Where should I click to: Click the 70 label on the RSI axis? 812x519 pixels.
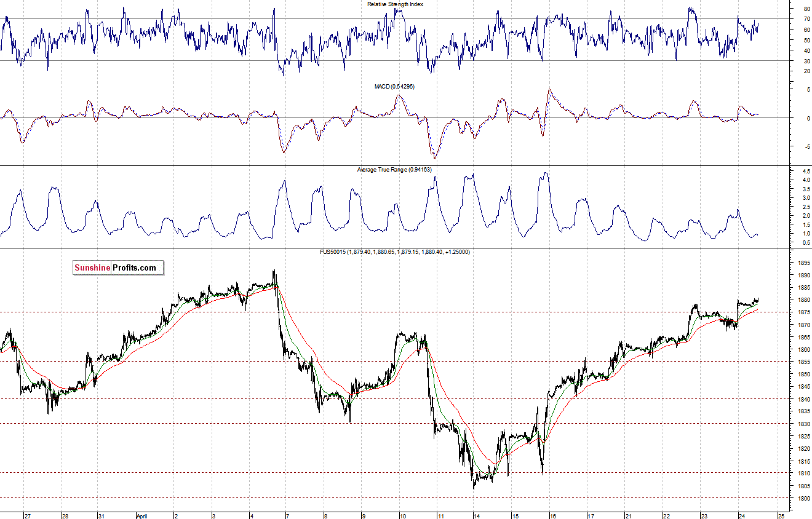coord(806,20)
